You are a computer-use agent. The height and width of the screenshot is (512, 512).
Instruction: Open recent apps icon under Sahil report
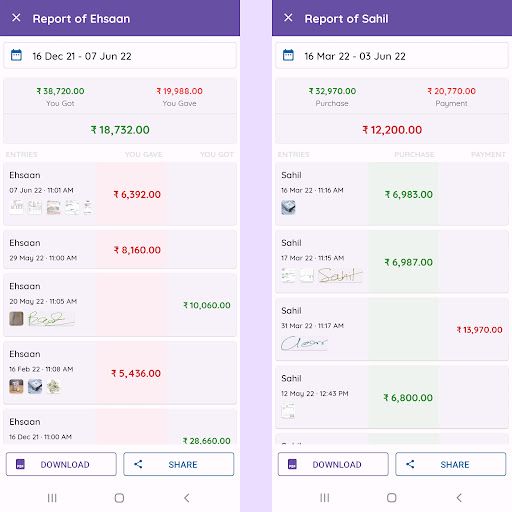pos(324,498)
